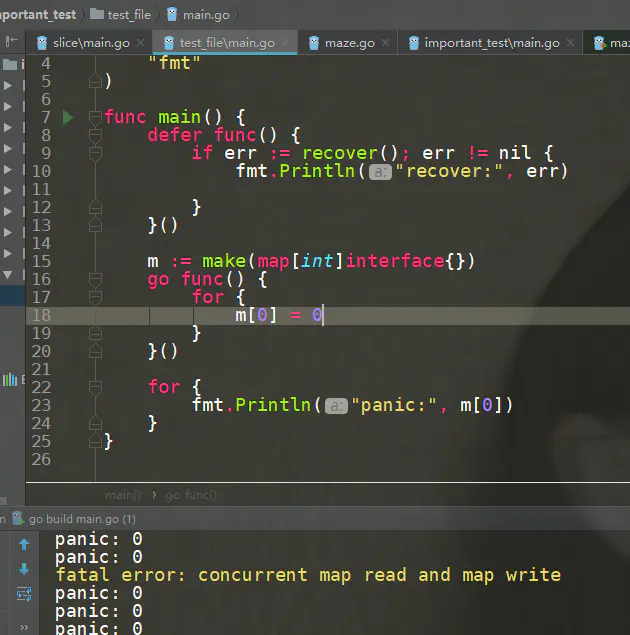
Task: Click gopher icon on slice\main.go tab
Action: coord(42,43)
